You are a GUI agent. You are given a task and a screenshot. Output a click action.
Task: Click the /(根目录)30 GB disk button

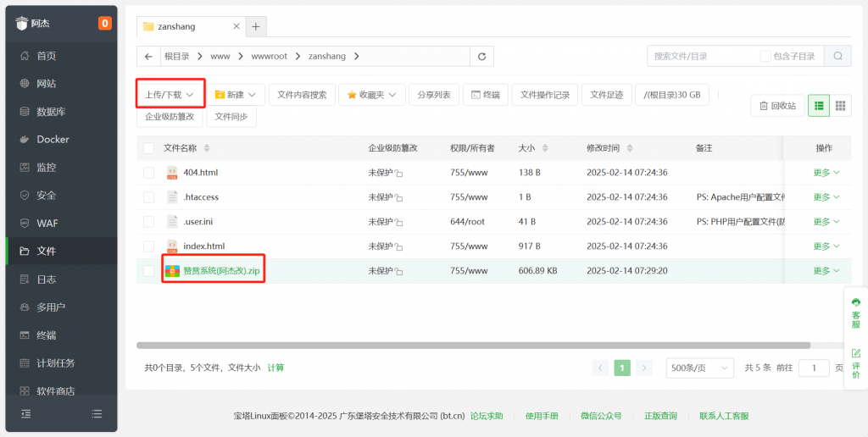672,95
